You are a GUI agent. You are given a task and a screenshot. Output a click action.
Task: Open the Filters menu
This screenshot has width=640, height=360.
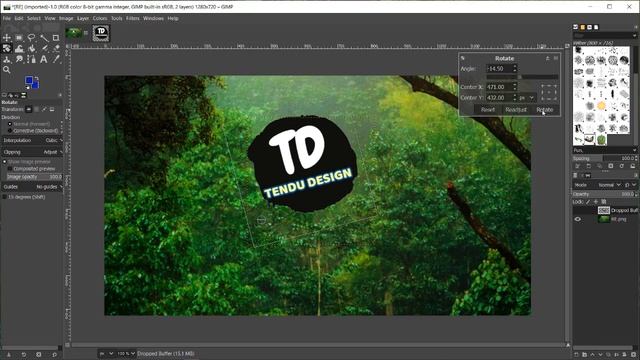point(133,18)
